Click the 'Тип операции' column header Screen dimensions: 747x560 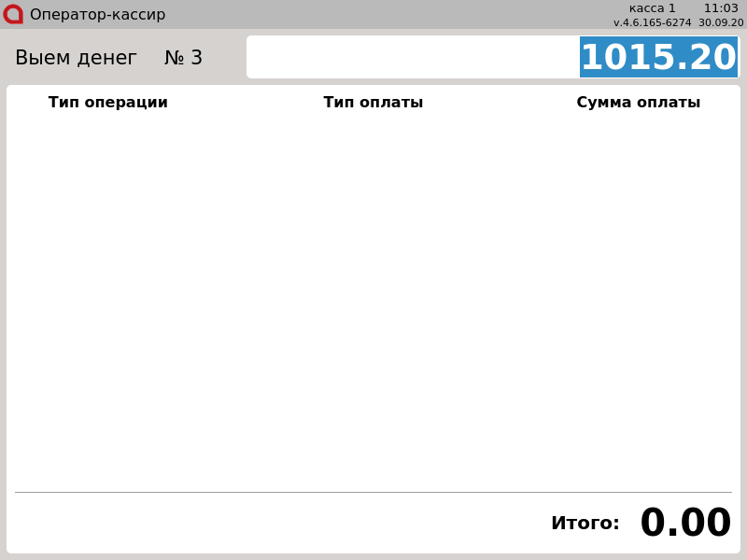pos(108,103)
